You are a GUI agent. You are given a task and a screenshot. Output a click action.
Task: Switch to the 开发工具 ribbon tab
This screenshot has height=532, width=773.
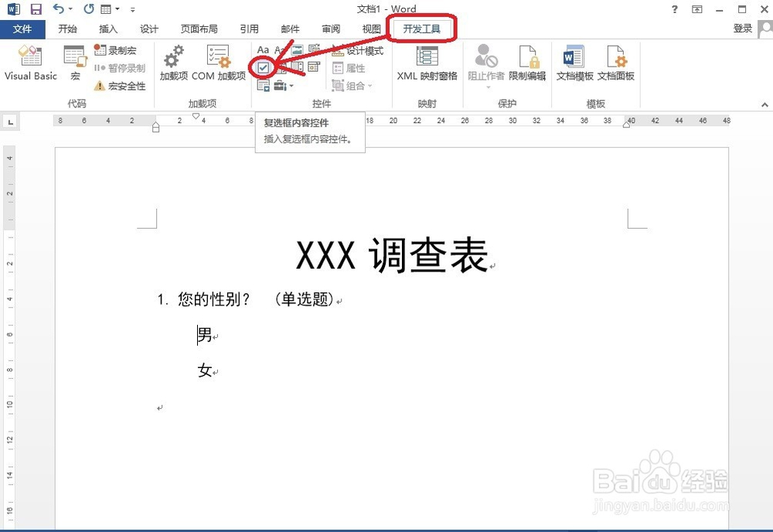[421, 28]
